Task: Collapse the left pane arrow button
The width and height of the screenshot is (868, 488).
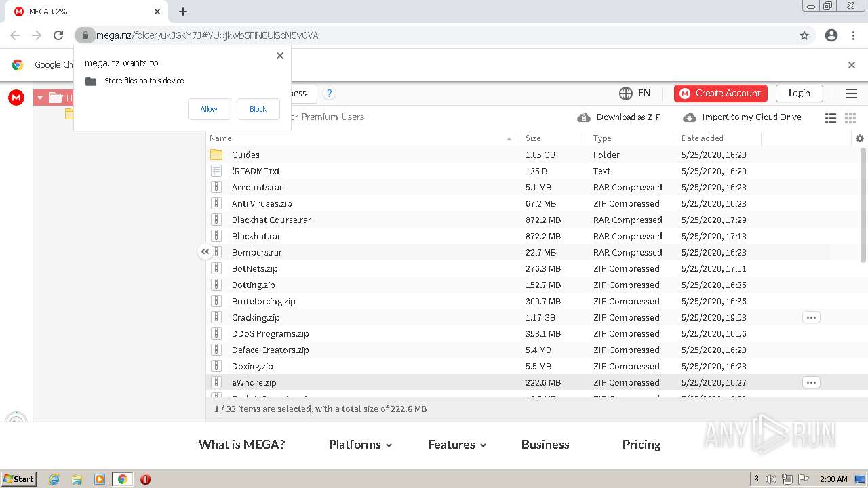Action: tap(205, 251)
